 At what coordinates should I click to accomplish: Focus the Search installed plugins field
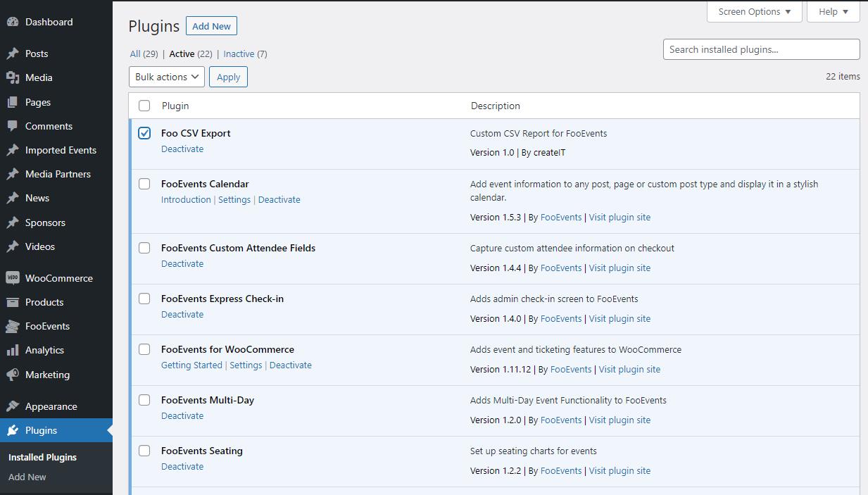point(761,49)
